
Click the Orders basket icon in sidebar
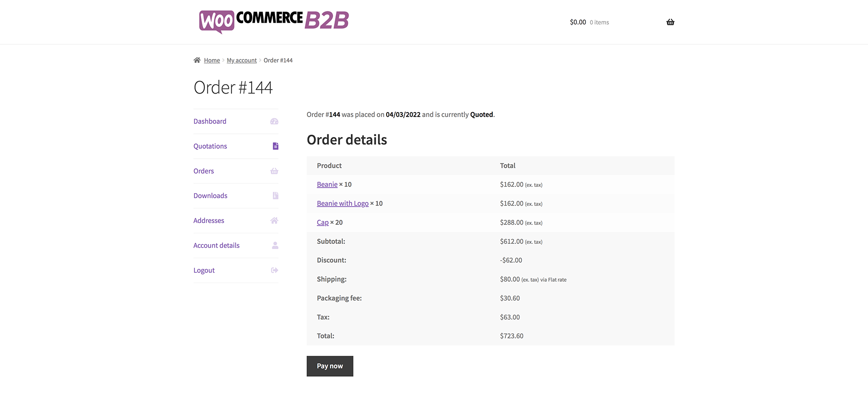point(274,171)
